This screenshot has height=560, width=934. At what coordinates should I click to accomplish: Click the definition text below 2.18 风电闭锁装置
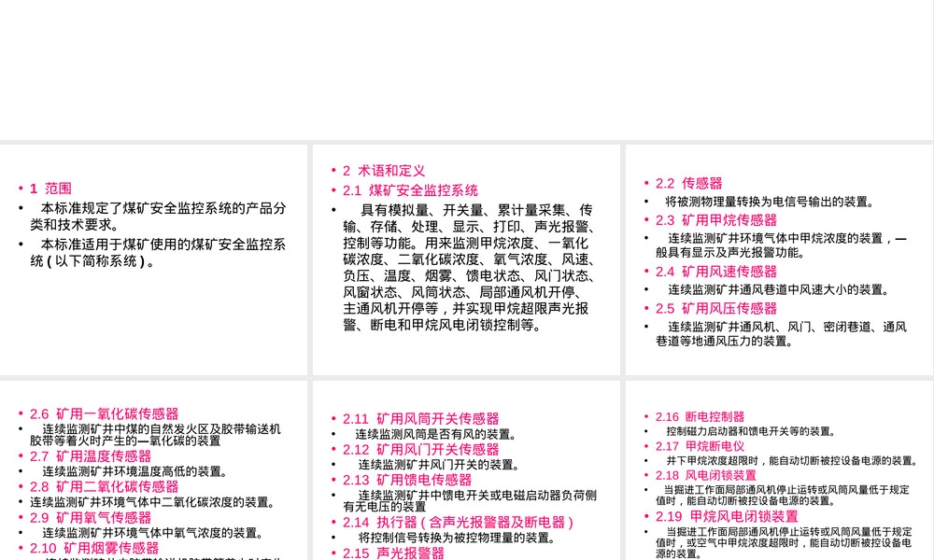tap(783, 495)
